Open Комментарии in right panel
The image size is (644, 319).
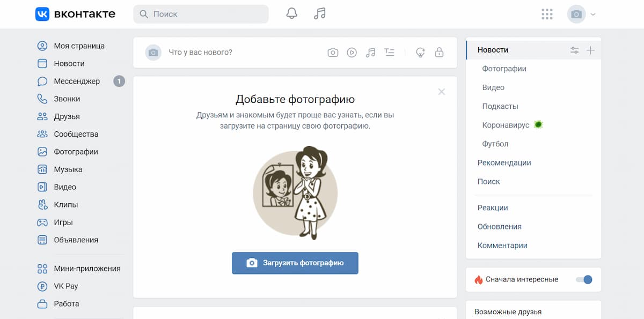pyautogui.click(x=502, y=245)
